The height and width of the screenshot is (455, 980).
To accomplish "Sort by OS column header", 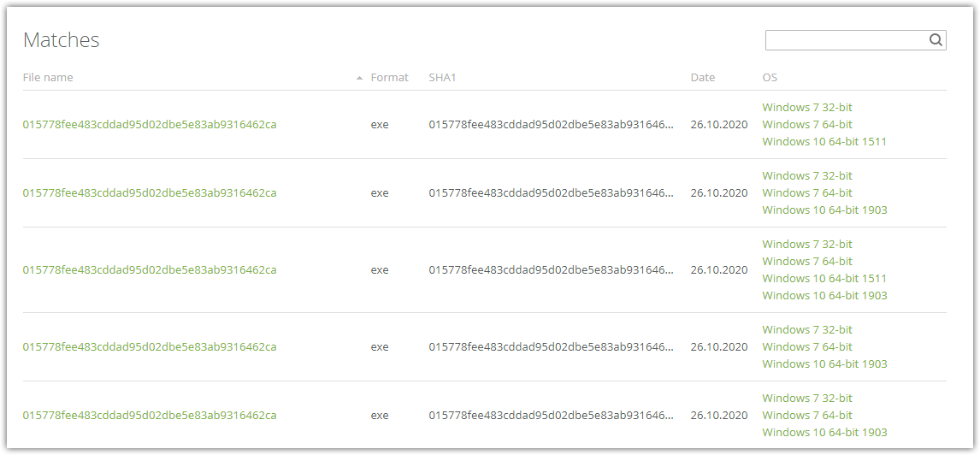I will click(x=770, y=78).
